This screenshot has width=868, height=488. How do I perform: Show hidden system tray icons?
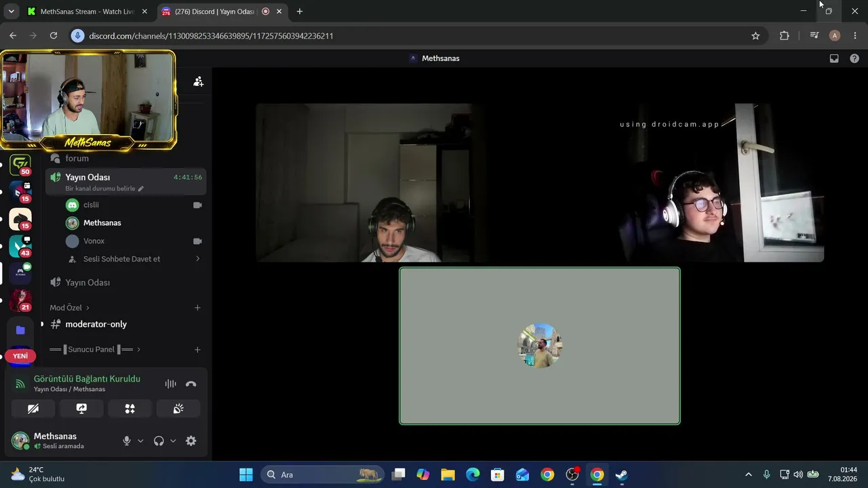[x=748, y=474]
